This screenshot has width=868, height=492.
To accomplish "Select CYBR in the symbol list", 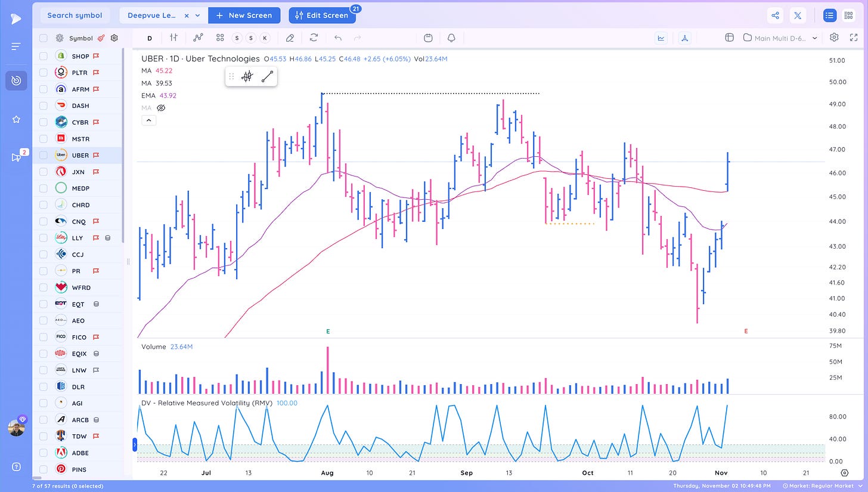I will click(80, 122).
